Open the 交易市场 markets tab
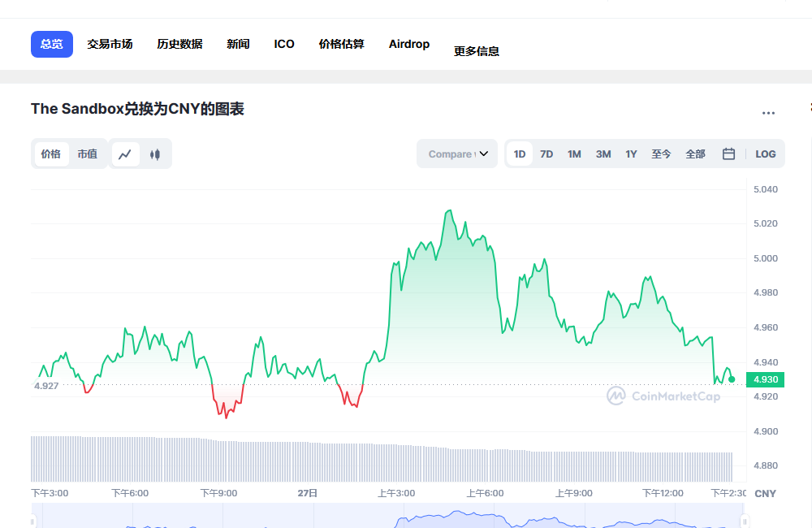Viewport: 812px width, 528px height. (x=110, y=44)
